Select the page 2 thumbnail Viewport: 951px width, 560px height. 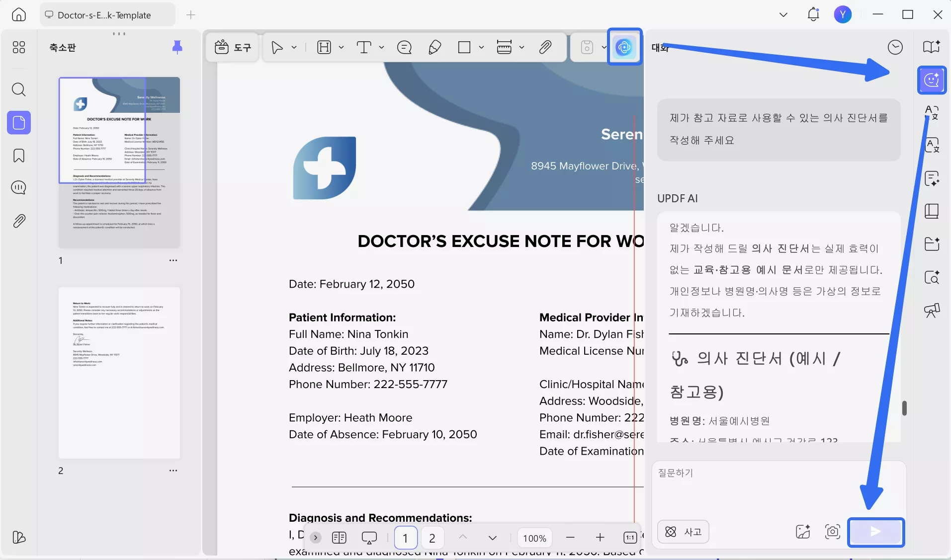point(119,374)
